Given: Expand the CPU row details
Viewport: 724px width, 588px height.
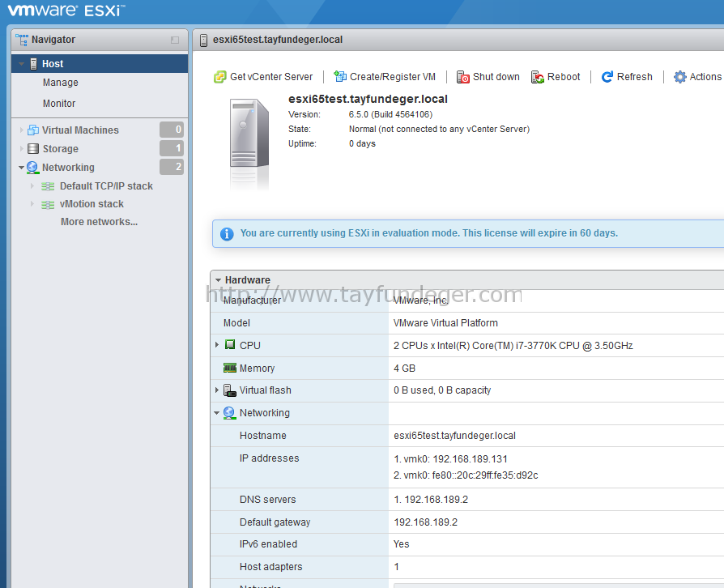Looking at the screenshot, I should 217,345.
